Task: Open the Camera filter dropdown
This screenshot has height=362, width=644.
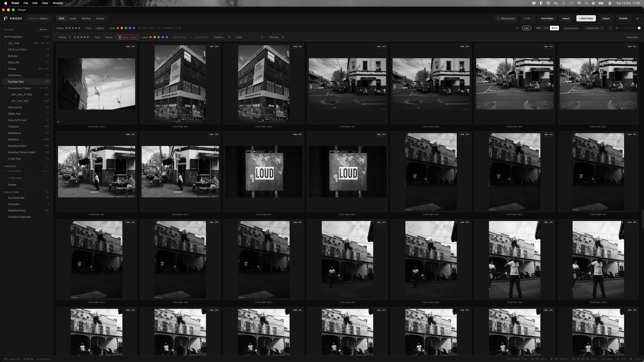Action: coord(222,37)
